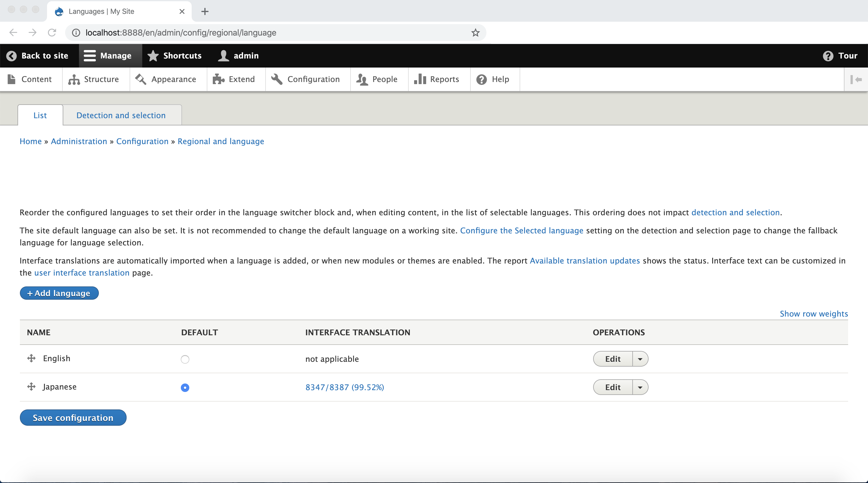868x483 pixels.
Task: Collapse the admin toolbar with the arrow icon
Action: [857, 79]
